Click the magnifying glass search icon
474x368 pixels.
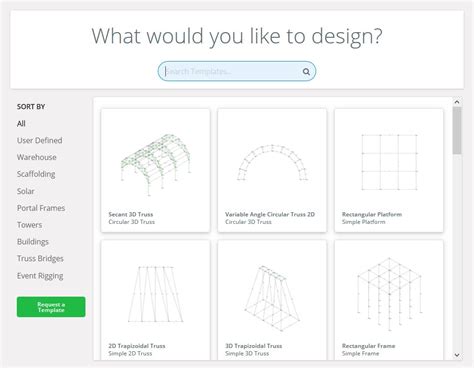pos(306,71)
